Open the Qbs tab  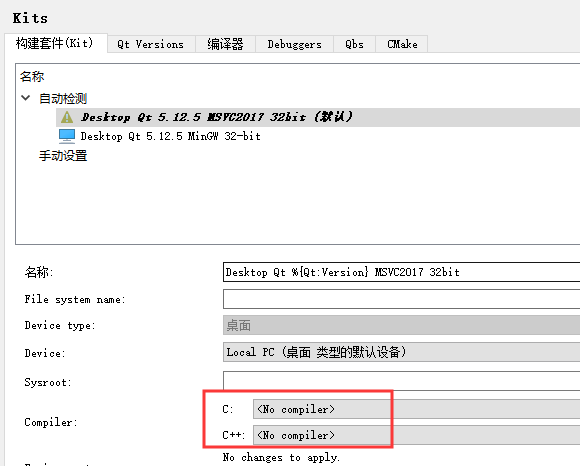coord(354,44)
